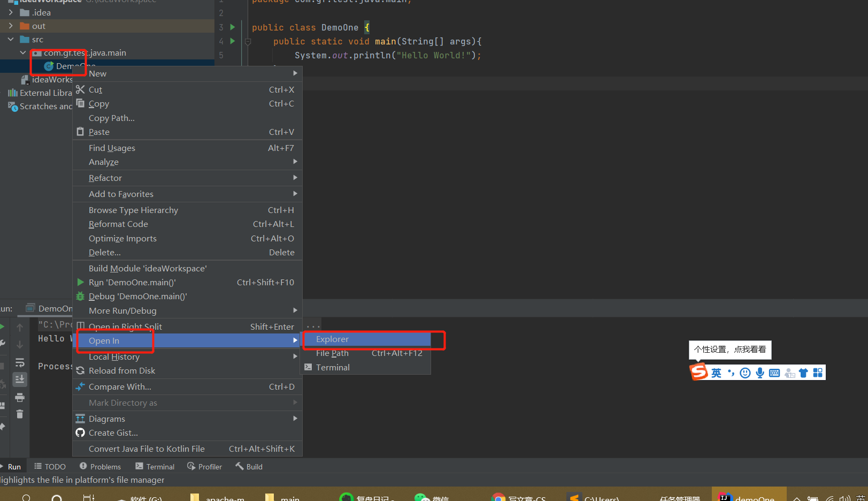Collapse com.gr.test.java.main package chevron
This screenshot has width=868, height=501.
23,52
